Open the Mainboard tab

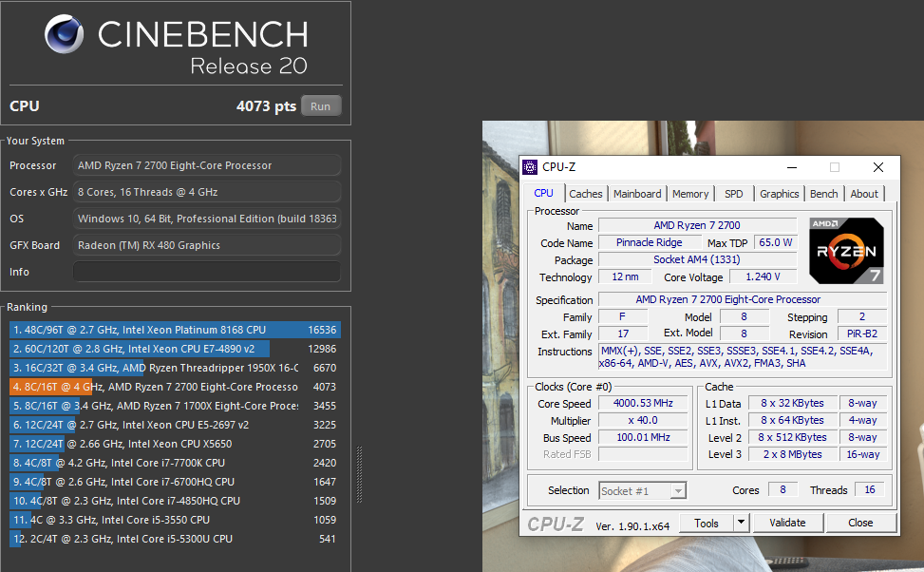[637, 194]
